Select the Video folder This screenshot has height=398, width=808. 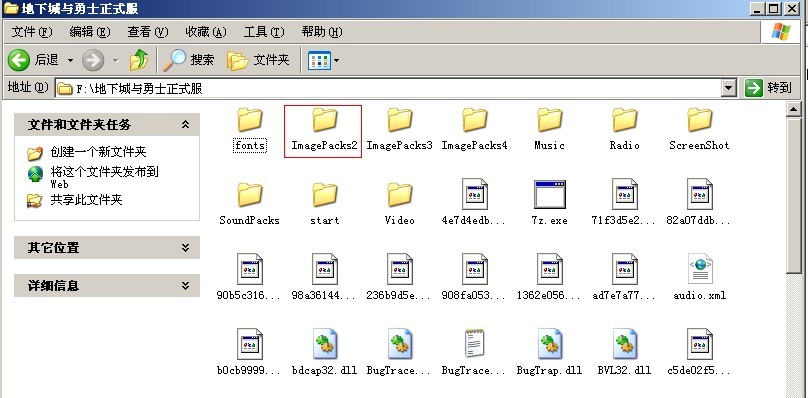pos(400,204)
